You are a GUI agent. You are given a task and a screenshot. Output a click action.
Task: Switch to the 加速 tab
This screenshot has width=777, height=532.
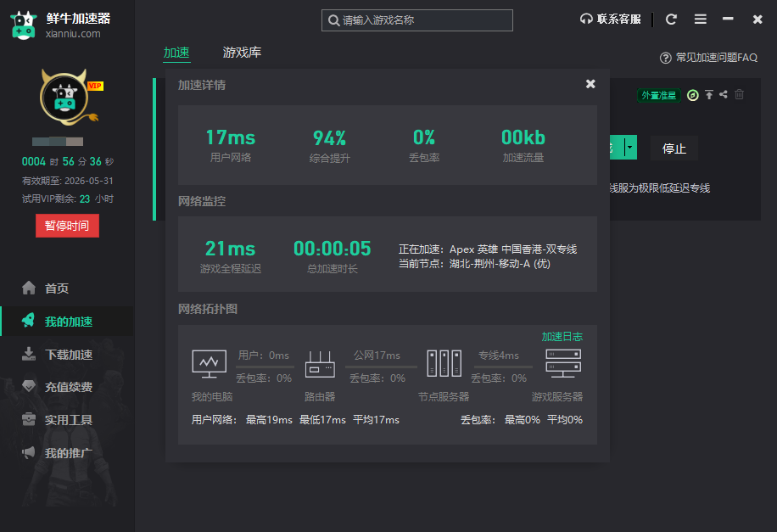(176, 53)
